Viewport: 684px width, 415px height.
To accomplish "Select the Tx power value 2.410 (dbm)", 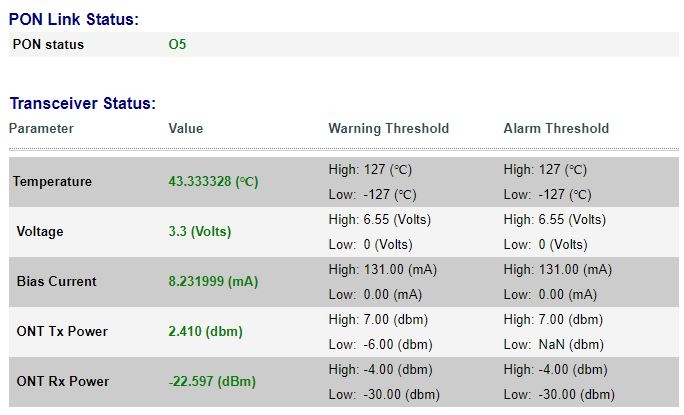I will click(x=205, y=332).
